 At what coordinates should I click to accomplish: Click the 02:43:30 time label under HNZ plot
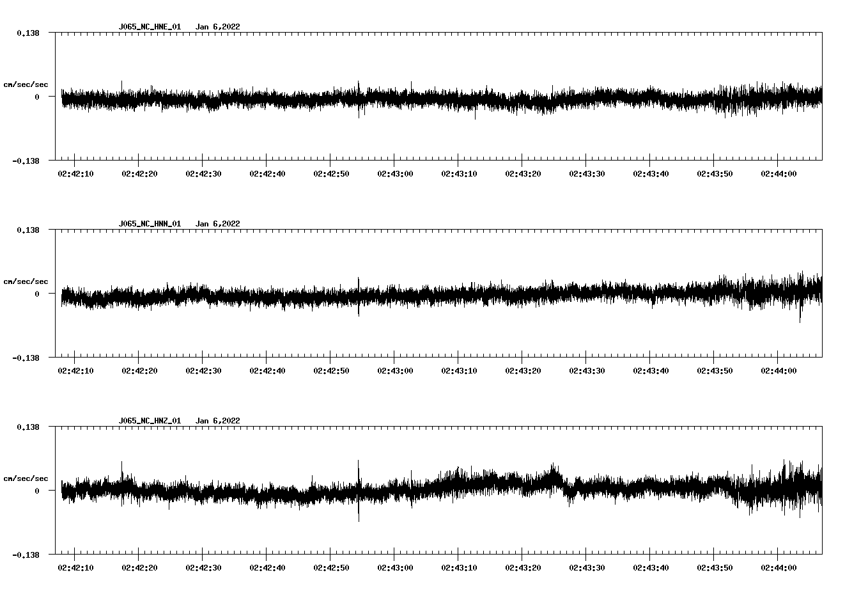(x=587, y=568)
